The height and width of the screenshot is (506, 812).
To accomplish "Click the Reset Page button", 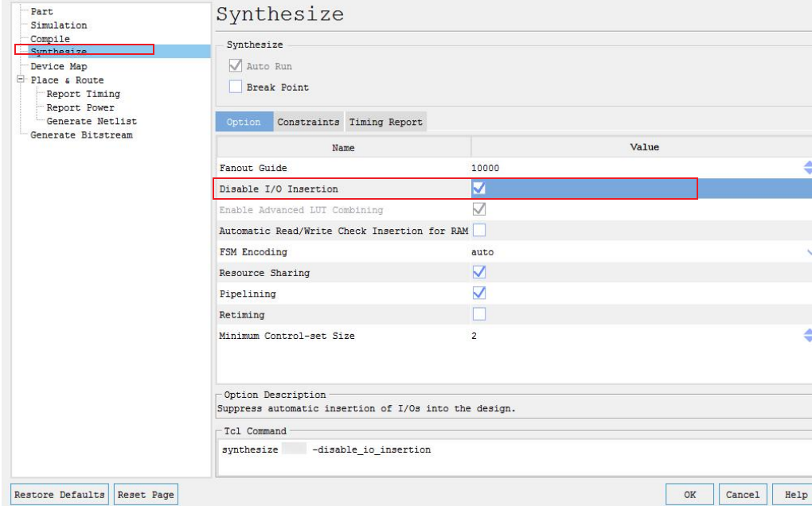I will pos(146,495).
